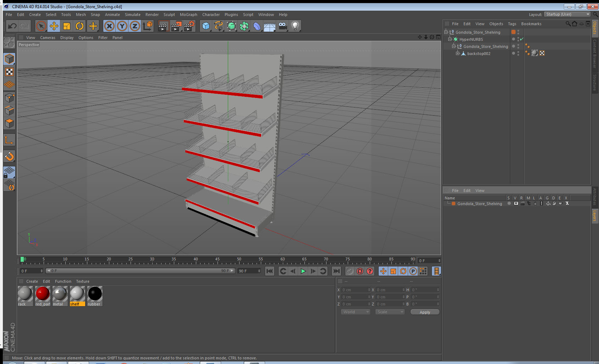
Task: Open Scale mode dropdown
Action: point(390,312)
